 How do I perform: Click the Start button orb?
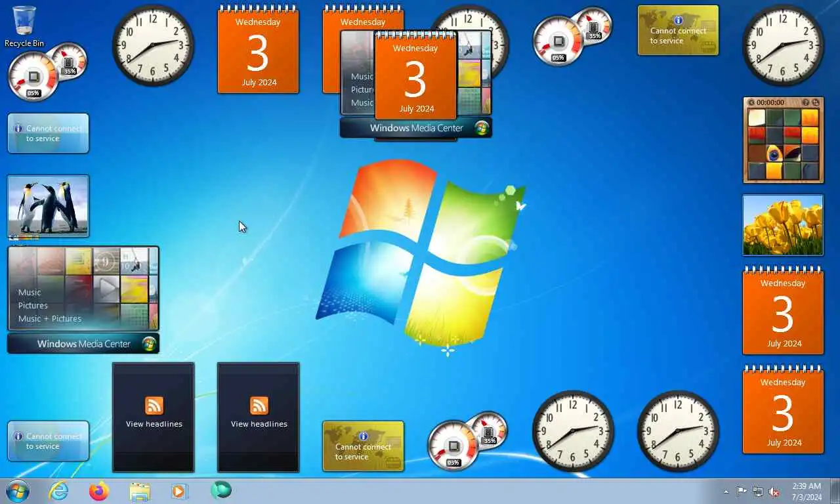(x=18, y=491)
